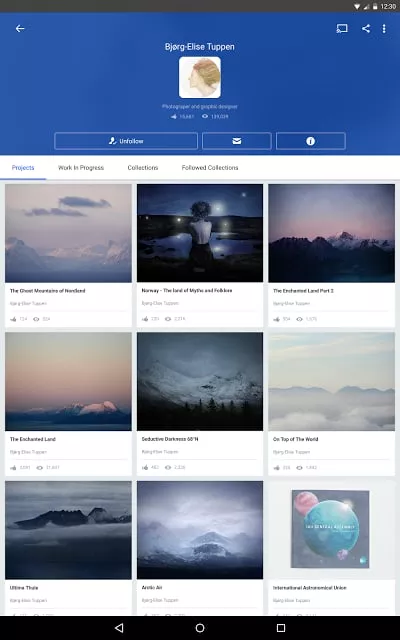Open the three-dot overflow menu
400x640 pixels.
[384, 29]
